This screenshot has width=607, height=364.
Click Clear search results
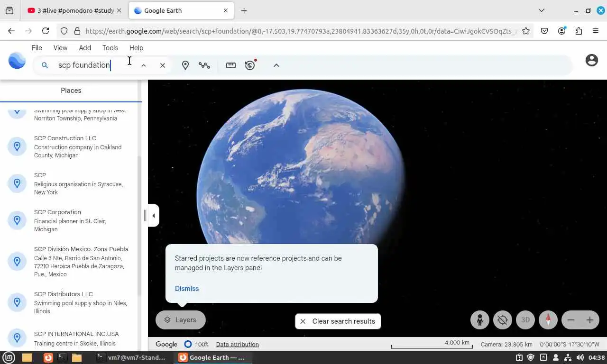click(x=338, y=321)
